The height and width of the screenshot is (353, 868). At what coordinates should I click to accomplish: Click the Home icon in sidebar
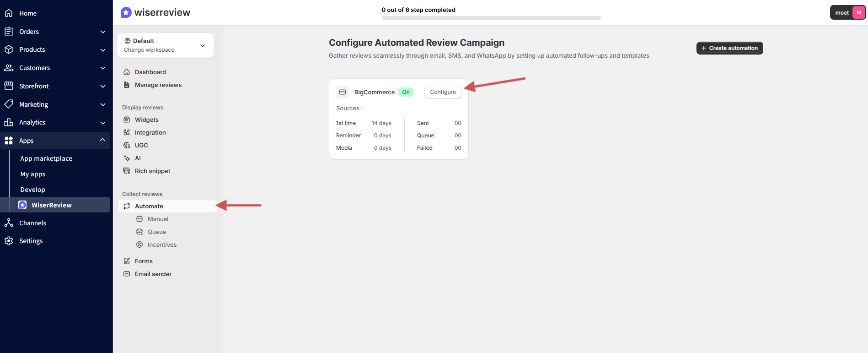tap(9, 13)
